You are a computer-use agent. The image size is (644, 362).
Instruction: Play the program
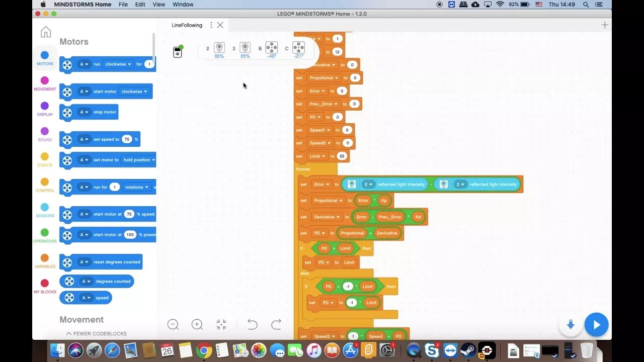click(x=596, y=325)
